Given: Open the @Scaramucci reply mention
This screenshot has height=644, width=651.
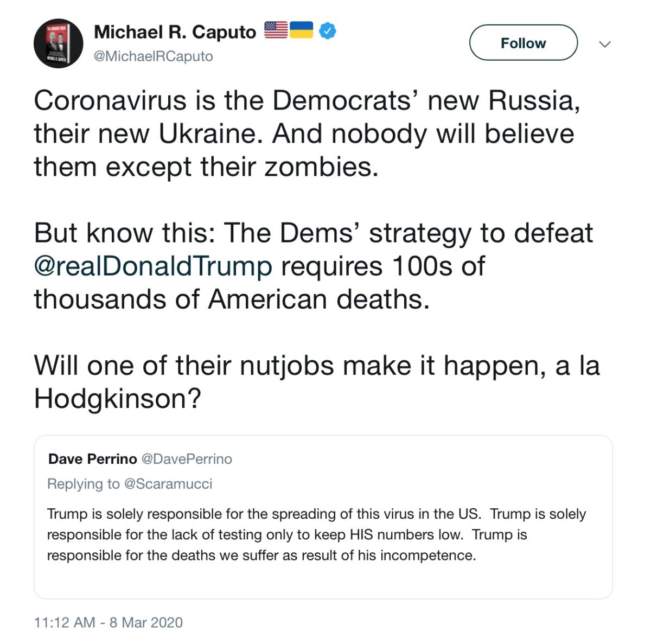Looking at the screenshot, I should pos(168,483).
